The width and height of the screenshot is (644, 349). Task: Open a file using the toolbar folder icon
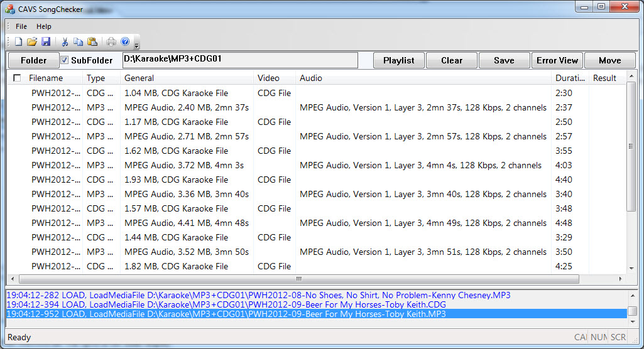pyautogui.click(x=32, y=42)
